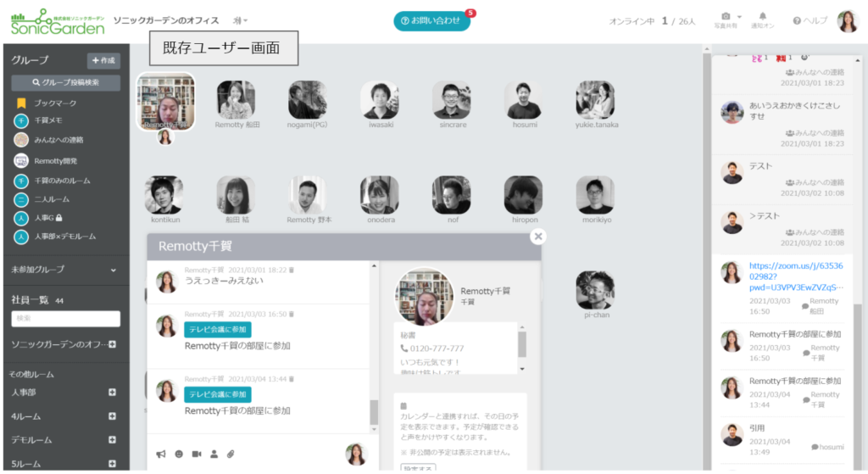
Task: Open the zoom.us meeting link in feed
Action: pyautogui.click(x=796, y=276)
